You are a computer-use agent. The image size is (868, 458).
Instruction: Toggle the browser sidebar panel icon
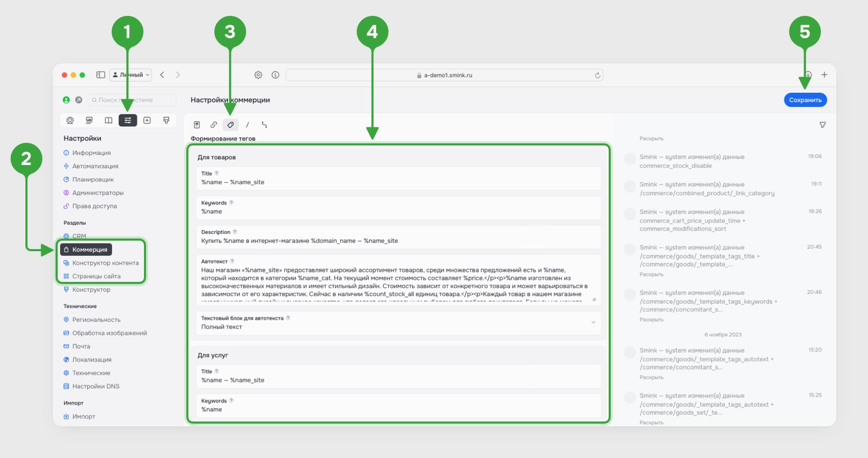pos(101,75)
